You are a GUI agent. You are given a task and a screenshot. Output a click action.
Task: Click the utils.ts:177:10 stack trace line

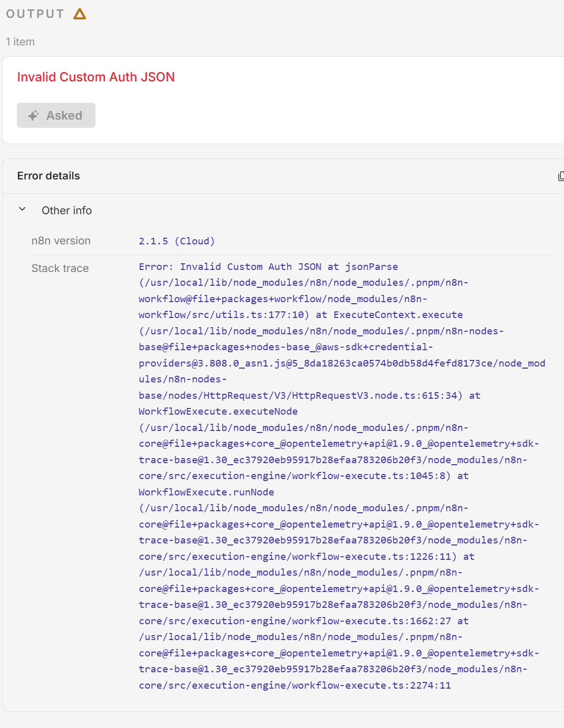tap(224, 315)
